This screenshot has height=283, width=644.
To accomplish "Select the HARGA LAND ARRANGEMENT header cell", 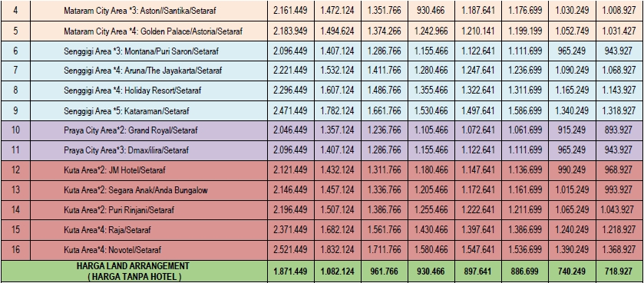I will tap(134, 271).
